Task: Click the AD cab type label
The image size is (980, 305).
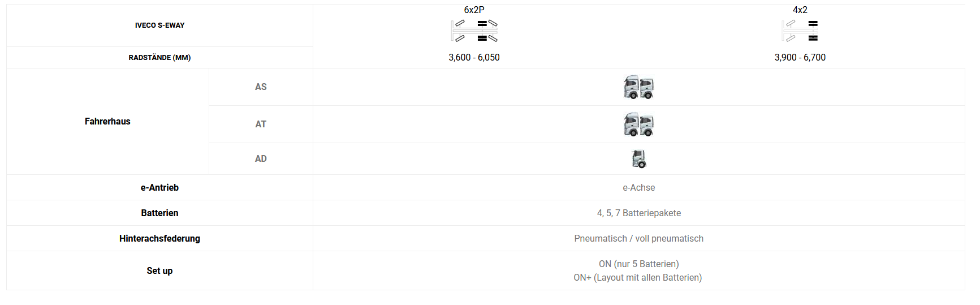Action: coord(261,158)
